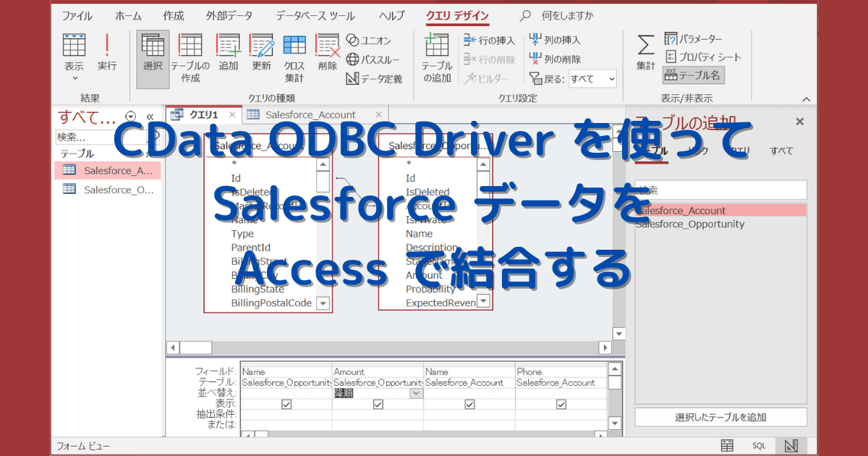Open the パラメーター dialog

(x=693, y=38)
